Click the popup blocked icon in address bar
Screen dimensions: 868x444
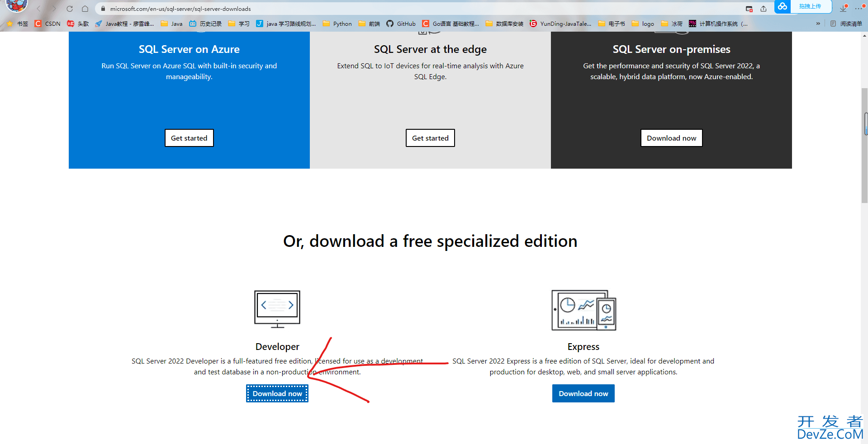pos(749,9)
